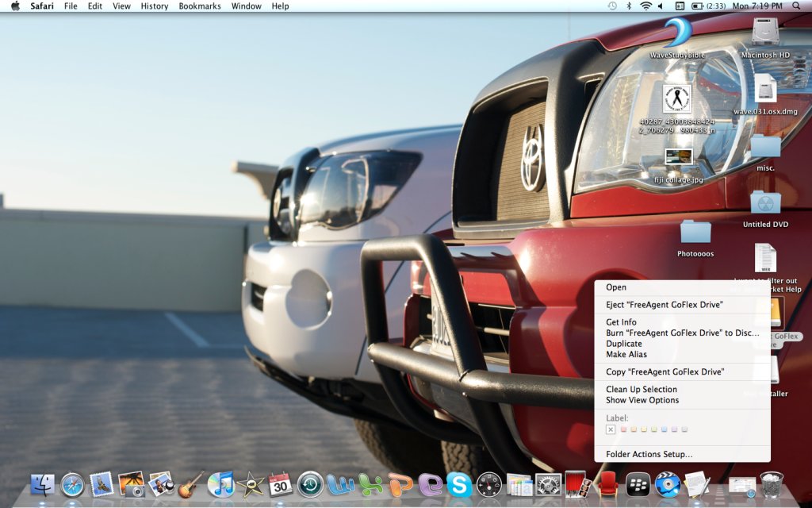Choose Copy "FreeAgent GoFlex Drive"

click(682, 371)
